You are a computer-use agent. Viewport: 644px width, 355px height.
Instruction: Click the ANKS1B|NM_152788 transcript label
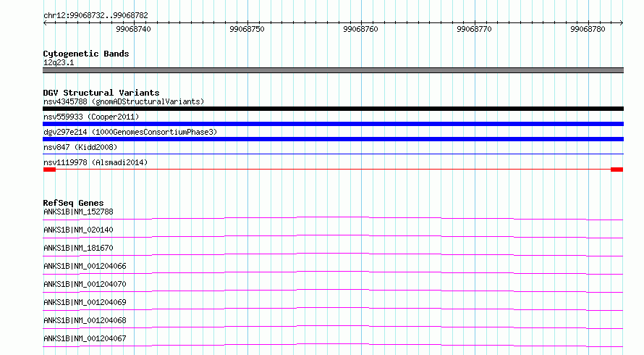pos(78,212)
